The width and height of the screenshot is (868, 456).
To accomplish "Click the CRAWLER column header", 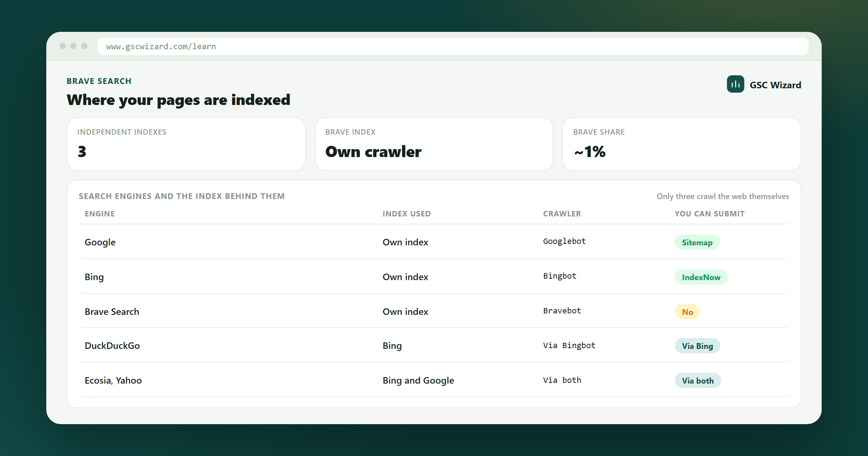I will point(562,214).
